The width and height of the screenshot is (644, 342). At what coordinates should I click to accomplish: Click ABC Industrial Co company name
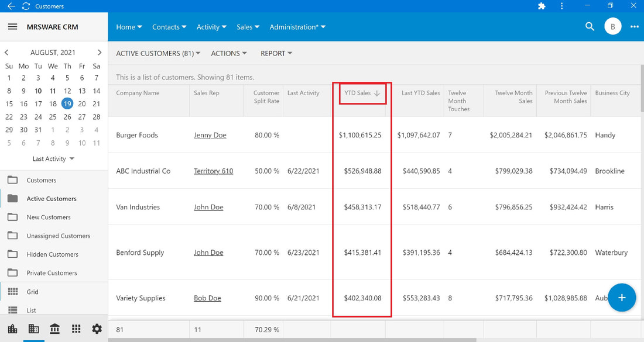coord(143,171)
